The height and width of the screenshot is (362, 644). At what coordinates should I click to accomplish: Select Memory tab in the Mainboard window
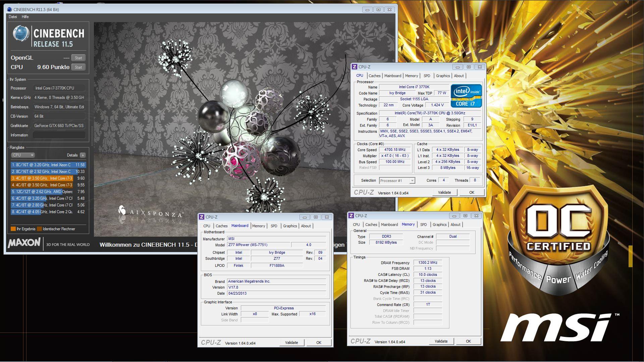coord(258,226)
